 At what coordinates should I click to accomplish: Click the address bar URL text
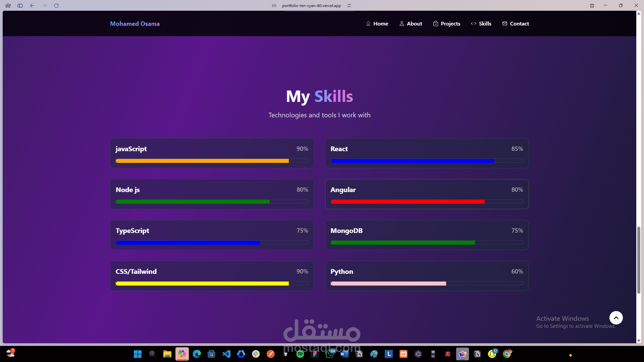[311, 6]
